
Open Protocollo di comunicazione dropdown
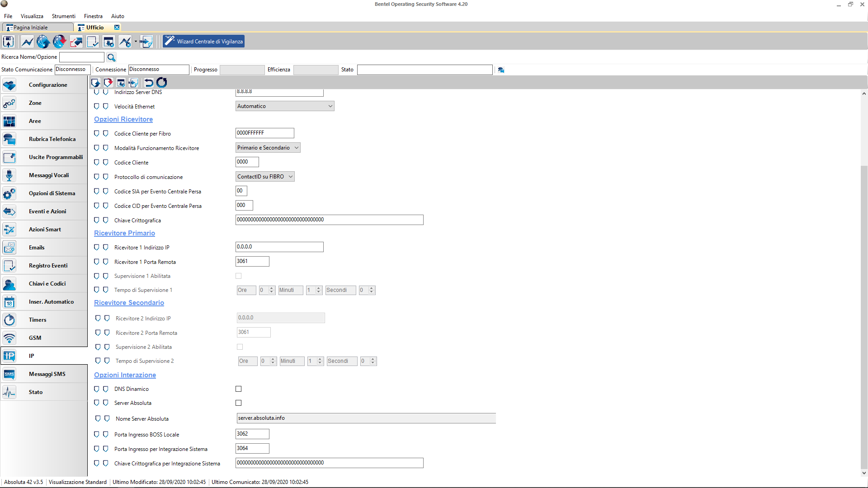(265, 177)
